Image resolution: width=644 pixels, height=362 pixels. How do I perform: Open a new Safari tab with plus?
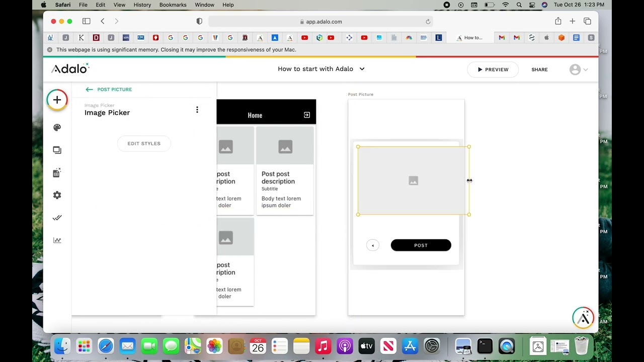[x=572, y=21]
